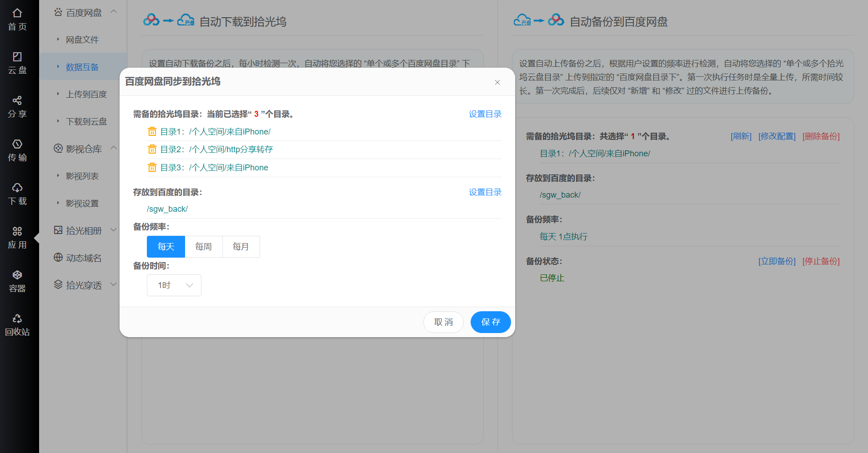Click the 保存 button
The height and width of the screenshot is (453, 868).
(x=491, y=322)
